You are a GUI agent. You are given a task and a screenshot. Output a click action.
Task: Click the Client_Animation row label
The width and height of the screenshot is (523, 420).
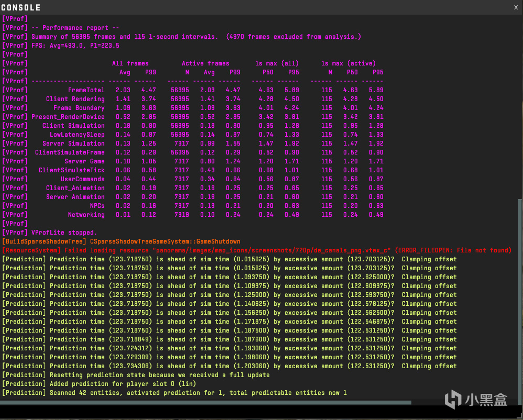click(75, 188)
